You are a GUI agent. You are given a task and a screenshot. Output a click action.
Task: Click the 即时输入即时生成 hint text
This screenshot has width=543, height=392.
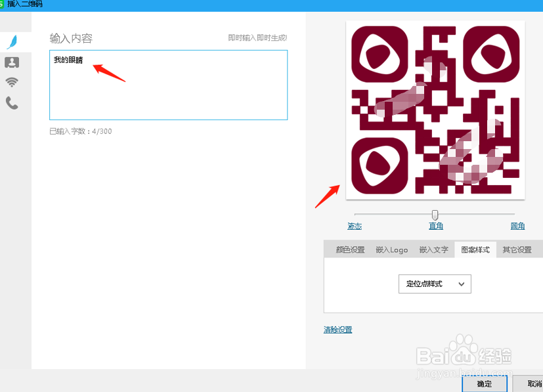[257, 37]
